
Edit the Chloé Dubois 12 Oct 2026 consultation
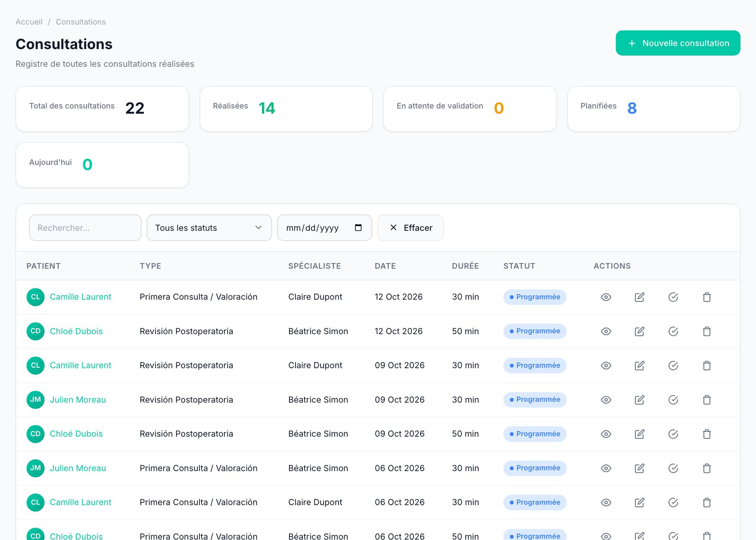[x=639, y=331]
